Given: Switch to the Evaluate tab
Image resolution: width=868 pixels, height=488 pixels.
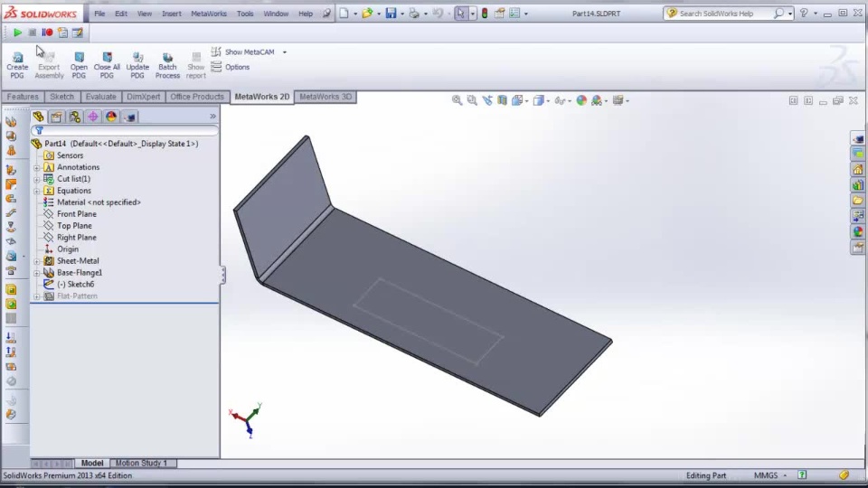Looking at the screenshot, I should 100,97.
